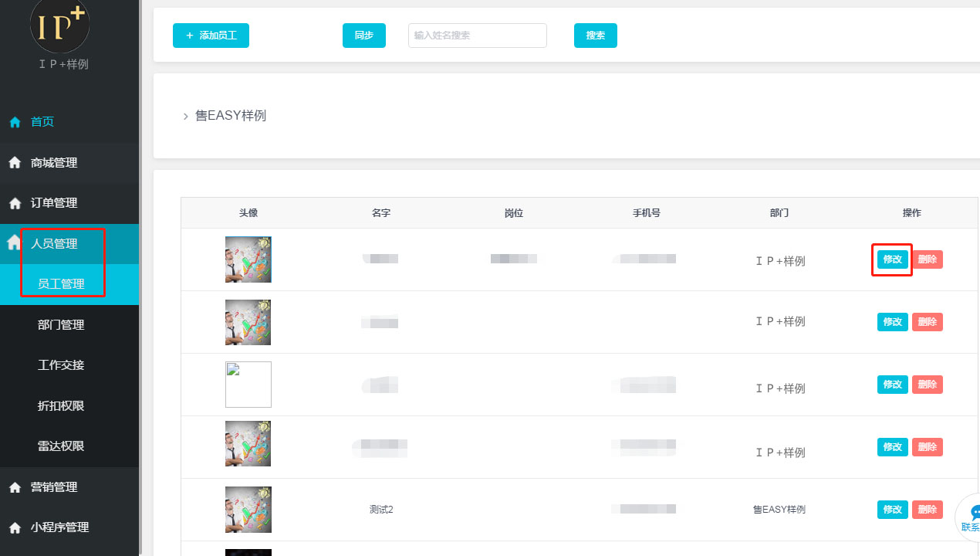Click the house icon beside 订单管理

tap(15, 203)
